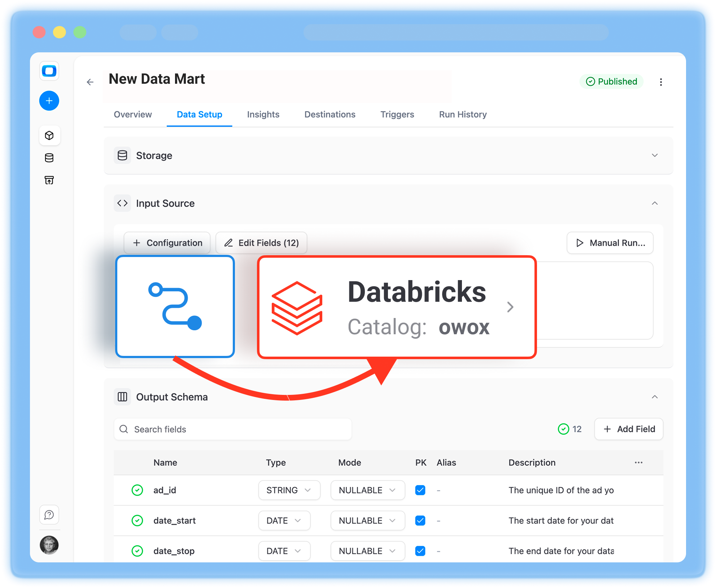Viewport: 716px width, 588px height.
Task: Open the three-dot menu beside Published badge
Action: (662, 82)
